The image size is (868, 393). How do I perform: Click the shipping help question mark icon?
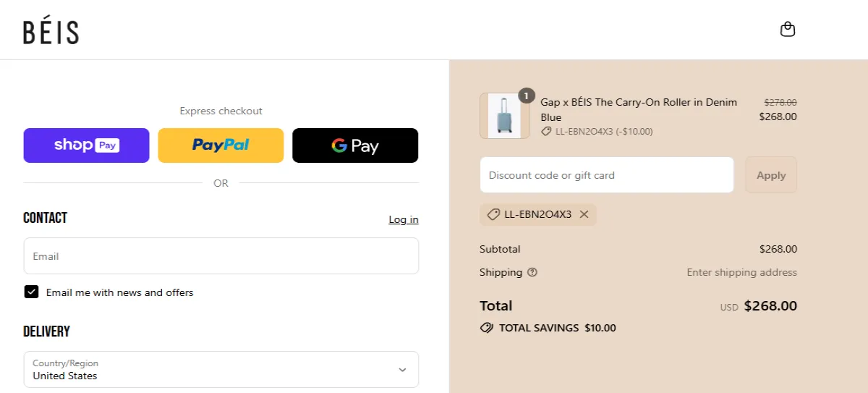[x=532, y=273]
